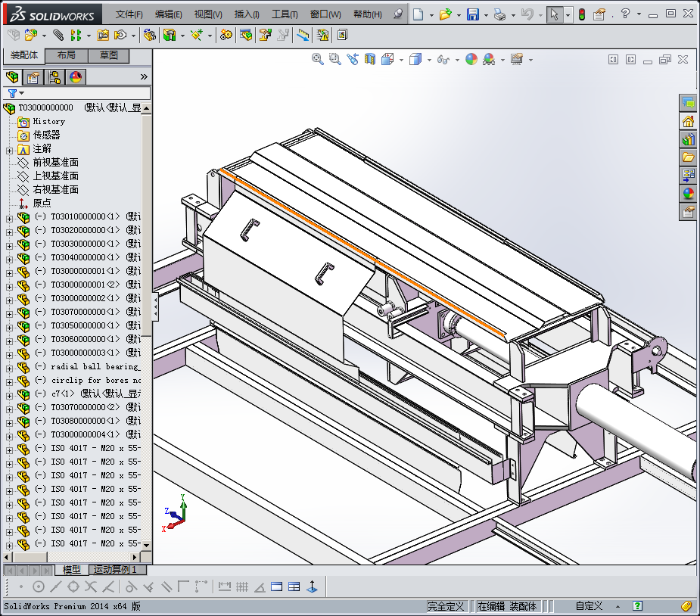Toggle the tree filter funnel icon

pyautogui.click(x=12, y=93)
